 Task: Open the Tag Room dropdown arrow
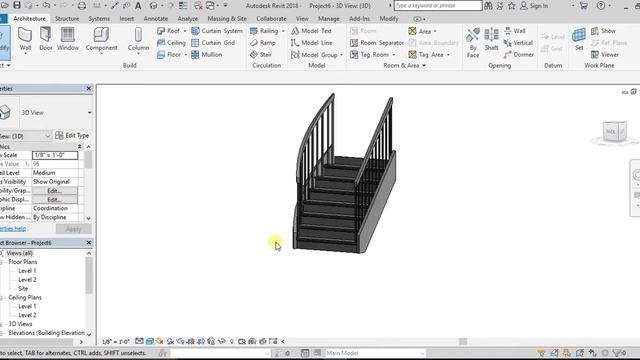point(394,55)
